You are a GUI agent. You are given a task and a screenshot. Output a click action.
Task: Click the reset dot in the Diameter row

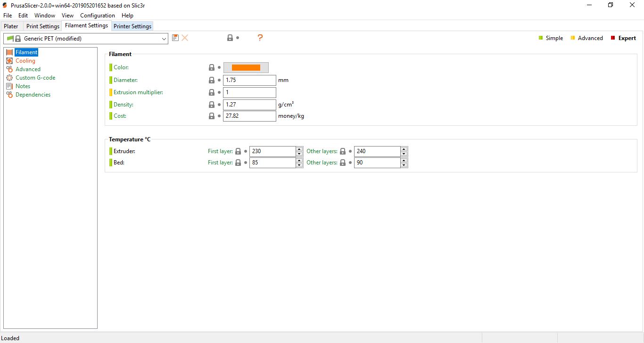tap(219, 80)
